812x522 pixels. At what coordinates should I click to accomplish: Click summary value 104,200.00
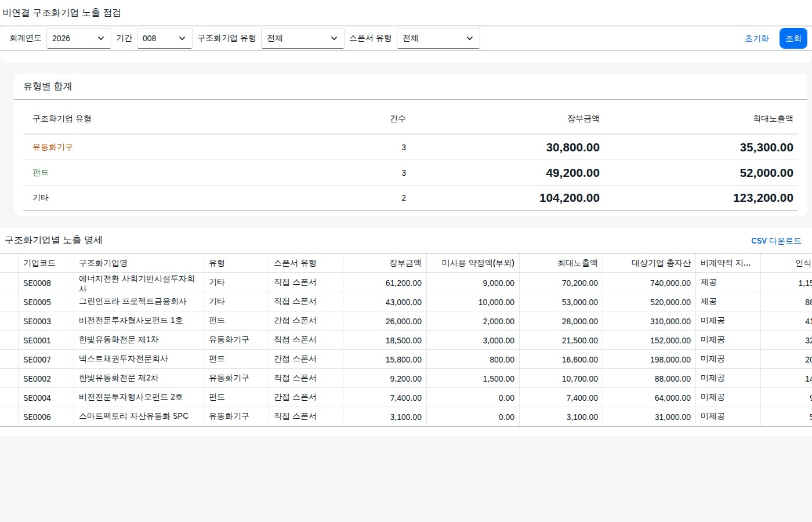(570, 198)
